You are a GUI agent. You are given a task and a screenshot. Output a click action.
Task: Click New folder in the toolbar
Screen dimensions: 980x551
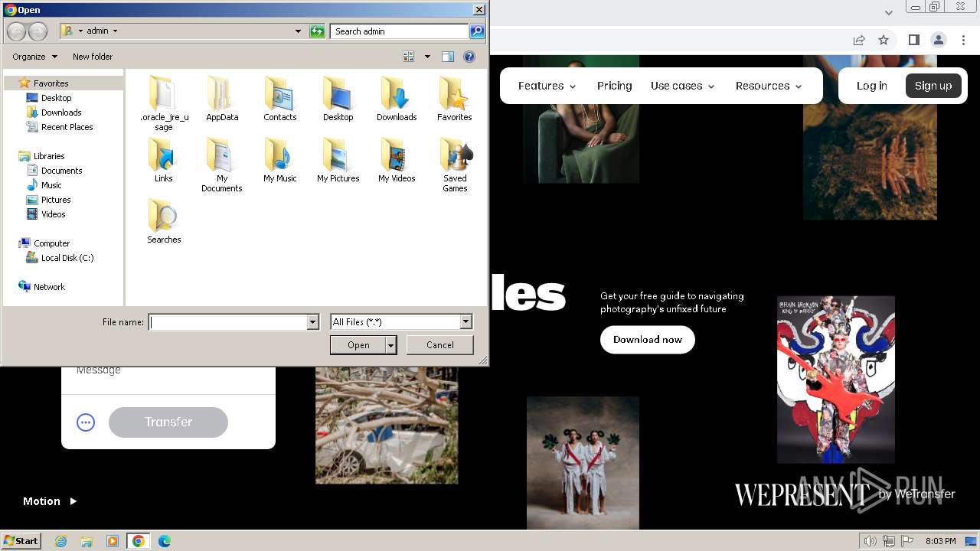(93, 57)
